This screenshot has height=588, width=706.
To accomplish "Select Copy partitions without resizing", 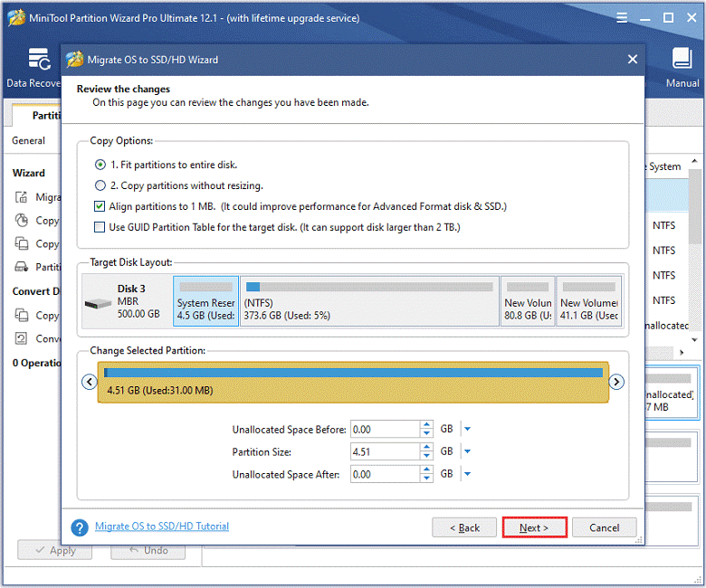I will [100, 185].
